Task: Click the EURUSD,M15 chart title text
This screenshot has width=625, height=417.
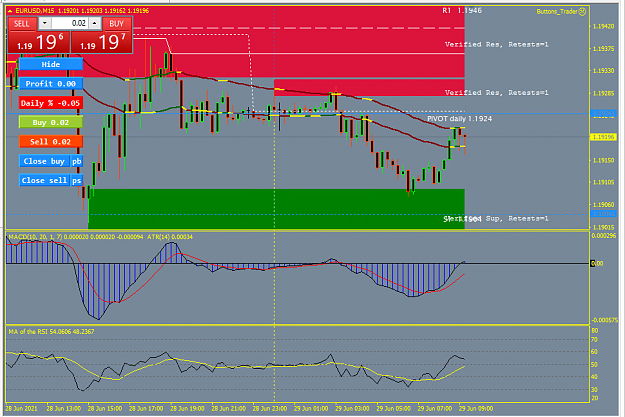Action: [35, 11]
